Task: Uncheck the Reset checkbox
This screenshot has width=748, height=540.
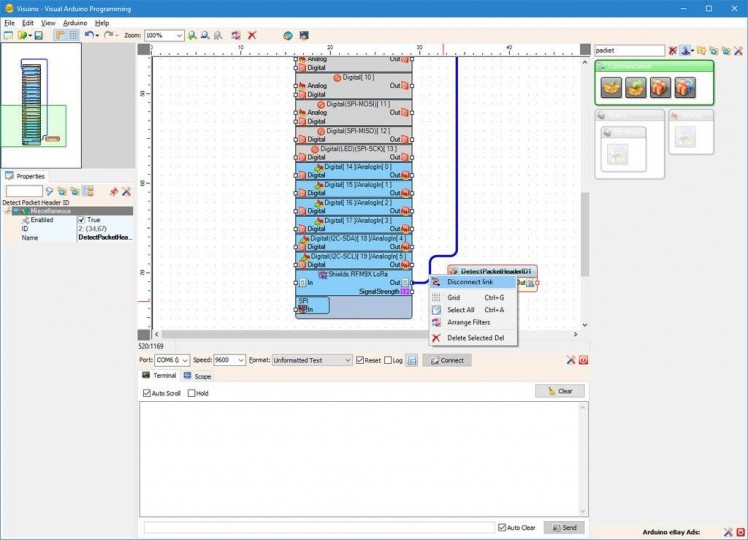Action: [361, 360]
